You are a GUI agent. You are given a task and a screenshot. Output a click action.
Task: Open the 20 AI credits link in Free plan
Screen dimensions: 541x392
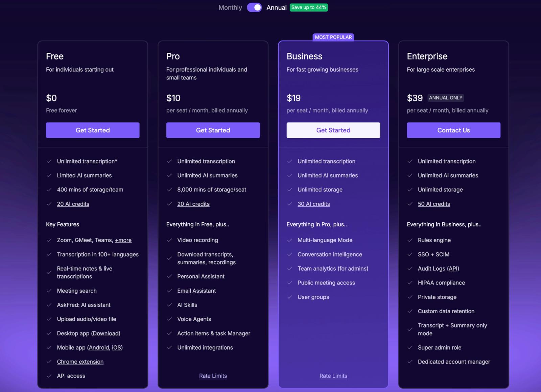73,204
